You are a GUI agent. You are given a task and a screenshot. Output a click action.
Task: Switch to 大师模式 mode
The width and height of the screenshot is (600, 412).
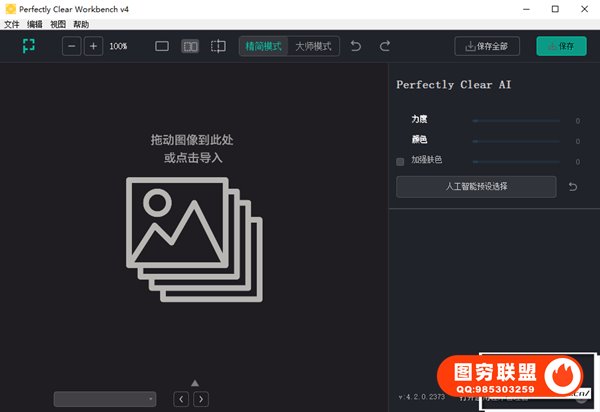[313, 46]
